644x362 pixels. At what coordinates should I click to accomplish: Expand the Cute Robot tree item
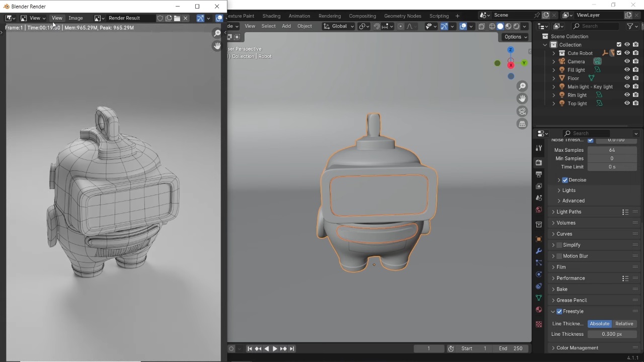[x=553, y=53]
